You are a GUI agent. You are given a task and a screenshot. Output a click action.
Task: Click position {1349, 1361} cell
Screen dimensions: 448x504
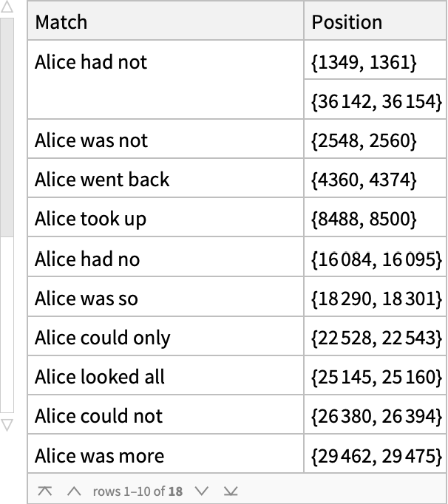point(364,62)
